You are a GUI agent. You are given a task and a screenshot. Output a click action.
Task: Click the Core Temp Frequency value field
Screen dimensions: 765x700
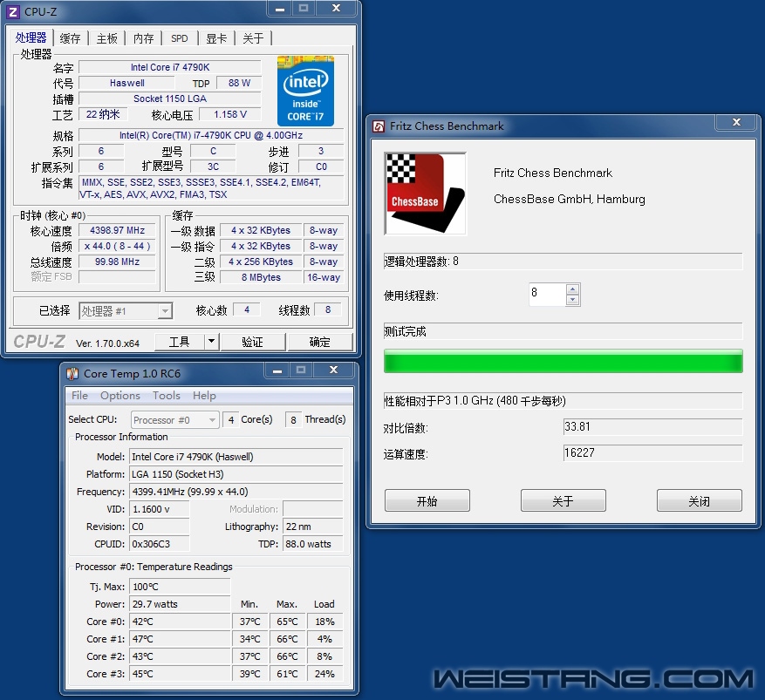(x=236, y=492)
